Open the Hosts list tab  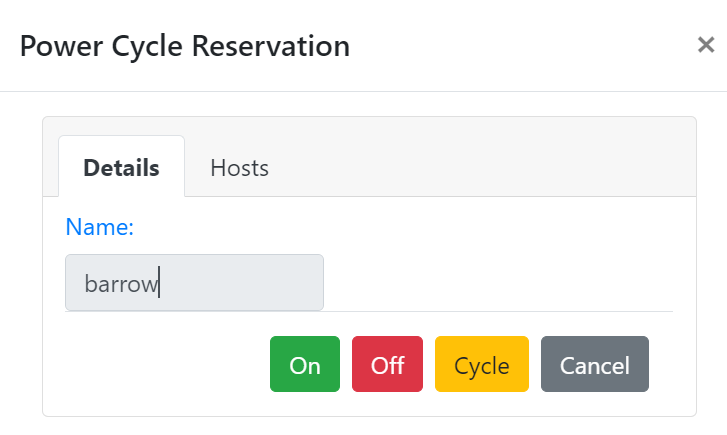[x=239, y=167]
